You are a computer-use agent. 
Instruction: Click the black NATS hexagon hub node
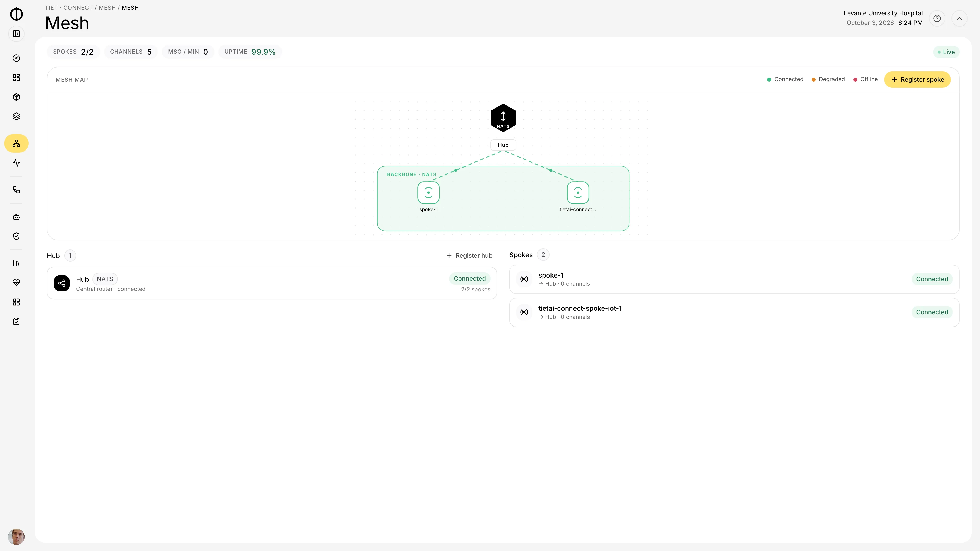pyautogui.click(x=503, y=118)
